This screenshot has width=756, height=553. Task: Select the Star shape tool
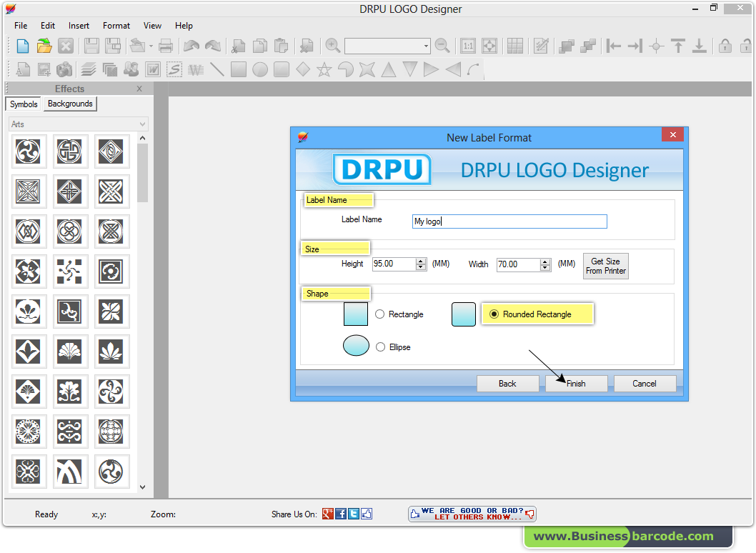click(324, 69)
